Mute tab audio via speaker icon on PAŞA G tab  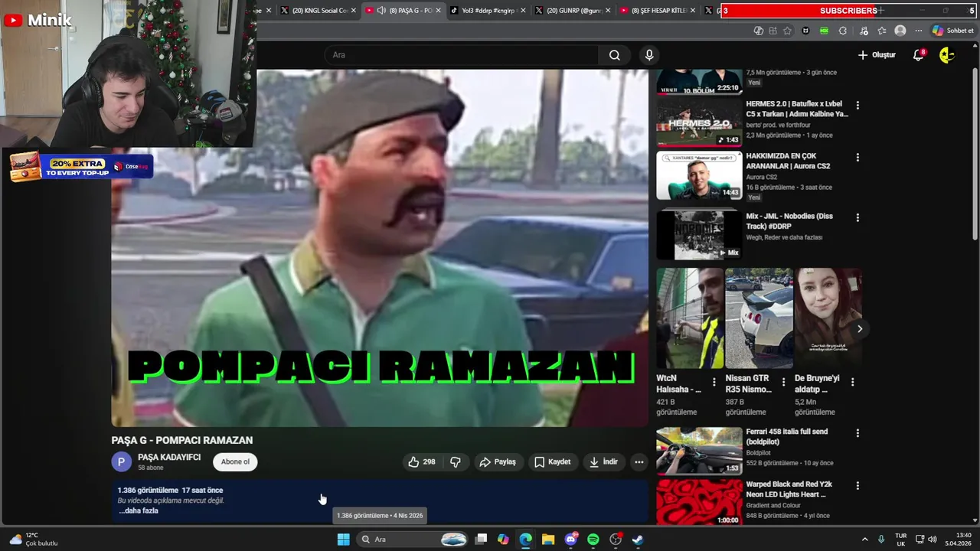tap(381, 11)
